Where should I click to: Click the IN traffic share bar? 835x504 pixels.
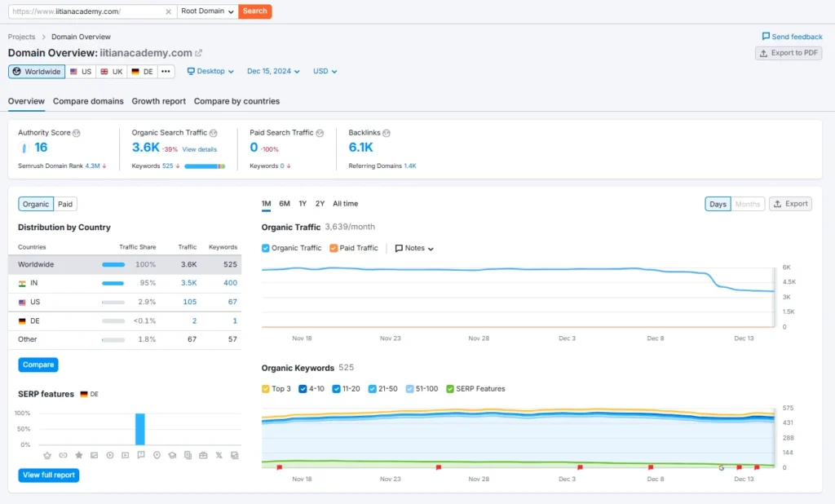click(113, 284)
